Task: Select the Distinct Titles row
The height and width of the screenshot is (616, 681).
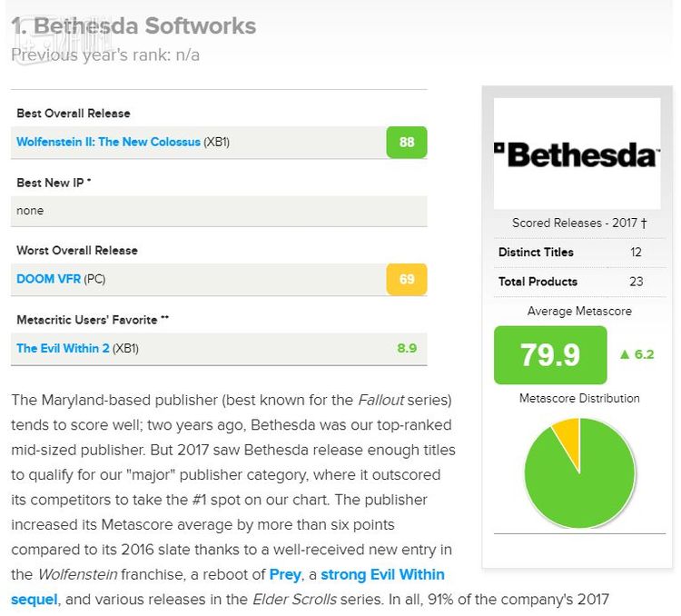Action: coord(577,253)
